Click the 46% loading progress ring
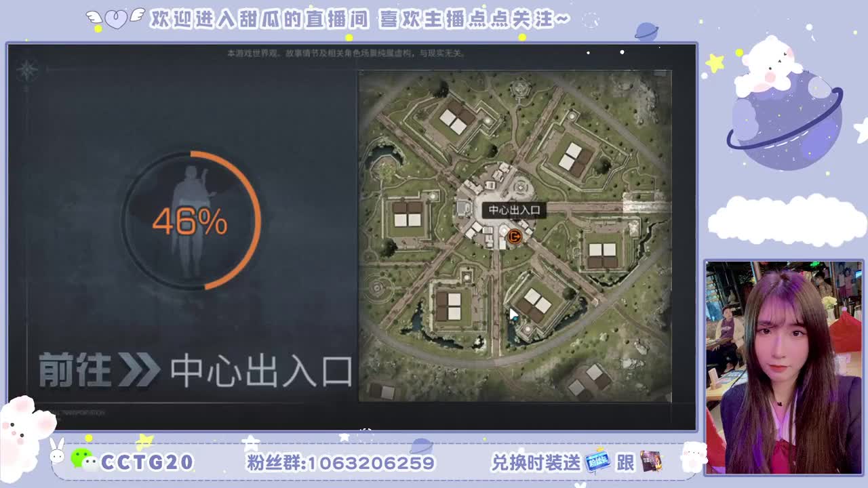This screenshot has width=868, height=488. click(193, 220)
